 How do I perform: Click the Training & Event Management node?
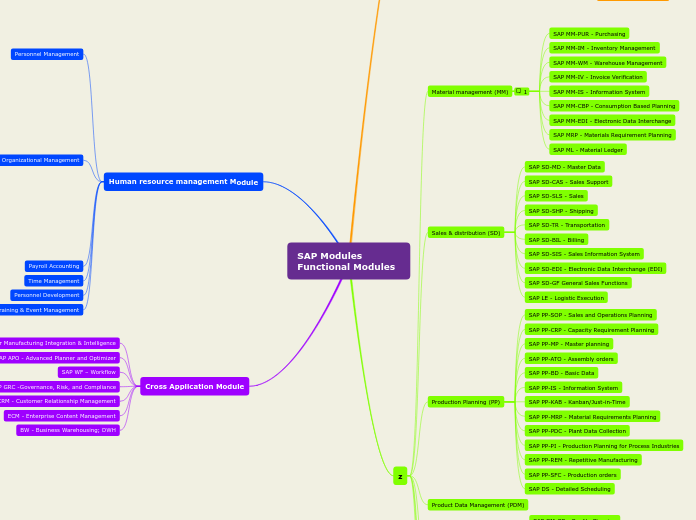[x=41, y=310]
